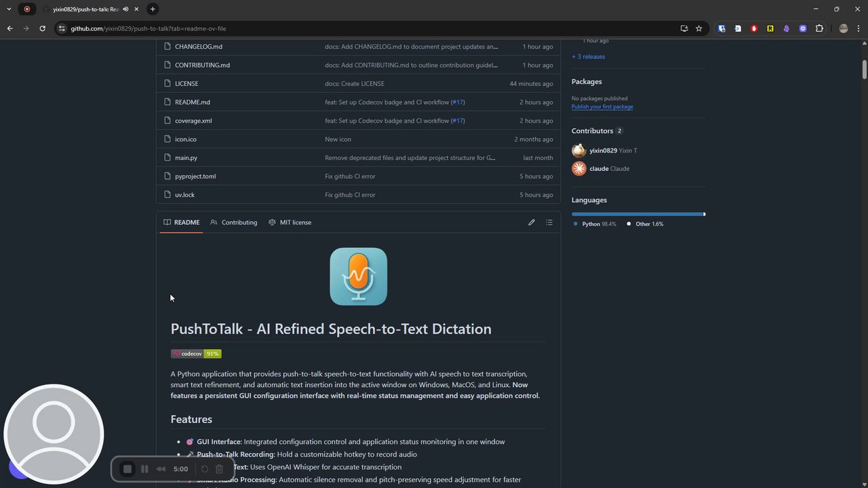Select the README tab
The width and height of the screenshot is (868, 488).
181,222
